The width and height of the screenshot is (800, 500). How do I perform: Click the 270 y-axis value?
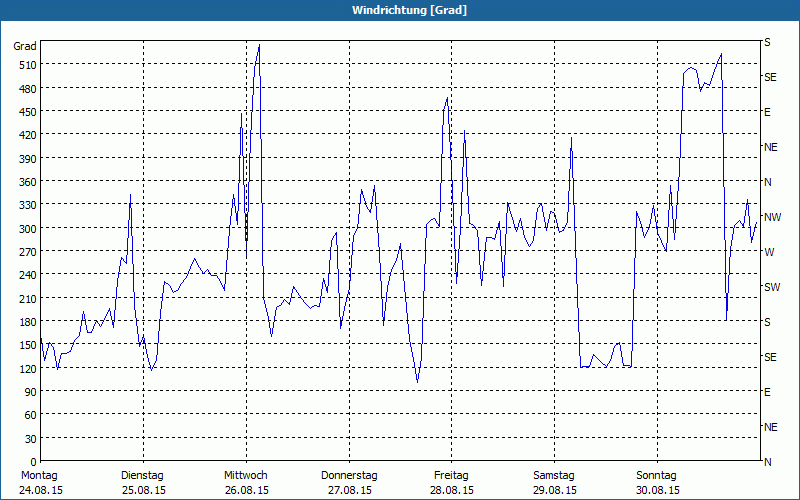[28, 252]
